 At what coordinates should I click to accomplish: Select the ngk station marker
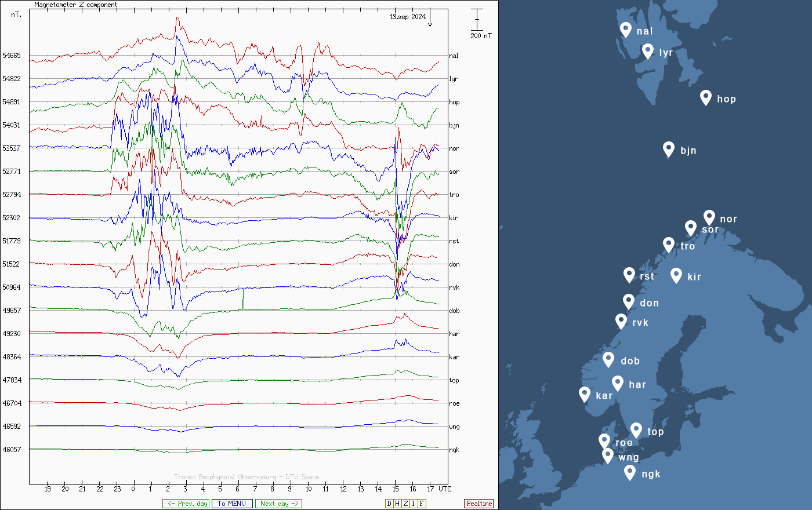630,472
